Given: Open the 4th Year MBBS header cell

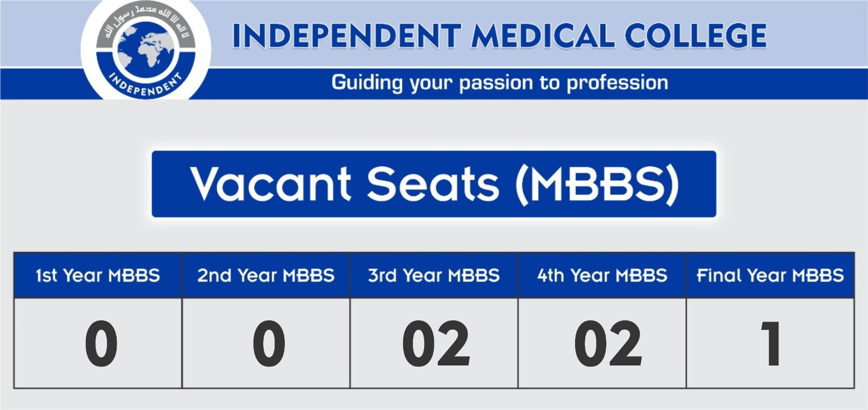Looking at the screenshot, I should click(x=602, y=275).
